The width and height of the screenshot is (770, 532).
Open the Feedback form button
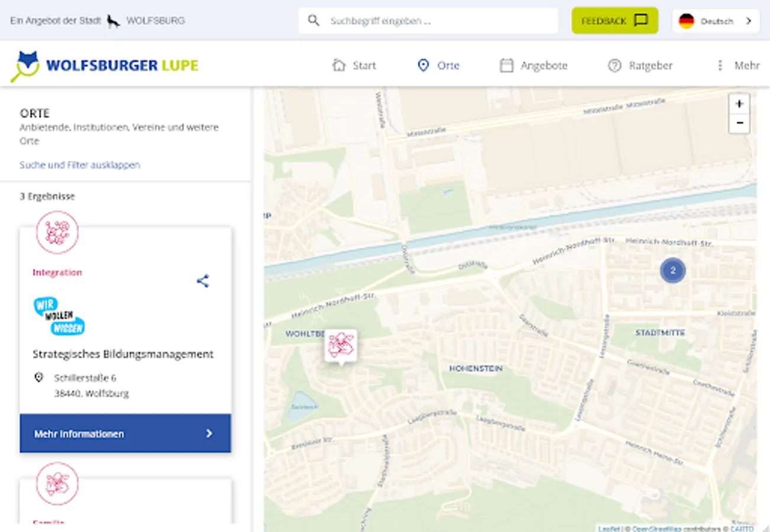pos(614,21)
